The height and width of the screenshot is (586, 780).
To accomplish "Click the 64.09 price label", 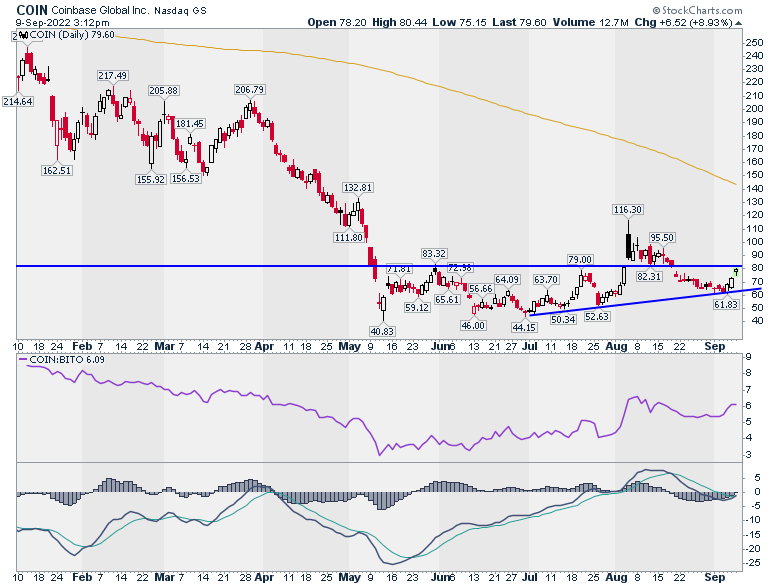I will (x=507, y=280).
